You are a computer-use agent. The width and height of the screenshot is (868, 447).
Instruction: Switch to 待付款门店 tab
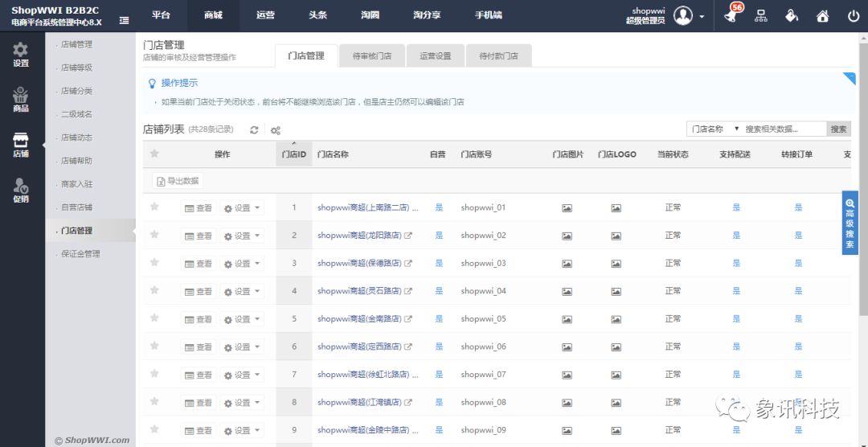[499, 56]
